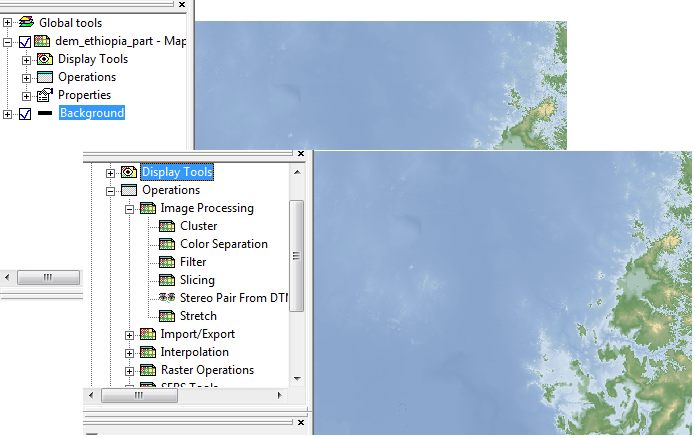Click the vertical scrollbar thumb in operations tree
This screenshot has height=438, width=695.
pyautogui.click(x=297, y=256)
